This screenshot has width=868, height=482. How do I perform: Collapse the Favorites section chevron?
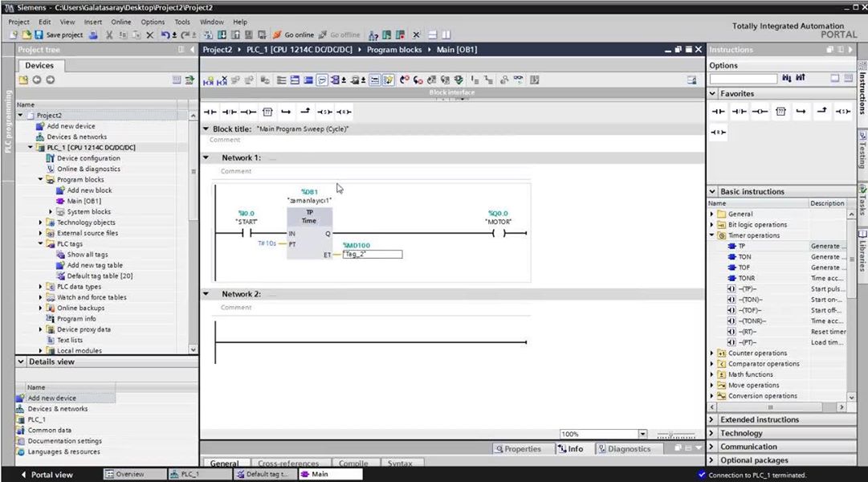[x=713, y=94]
